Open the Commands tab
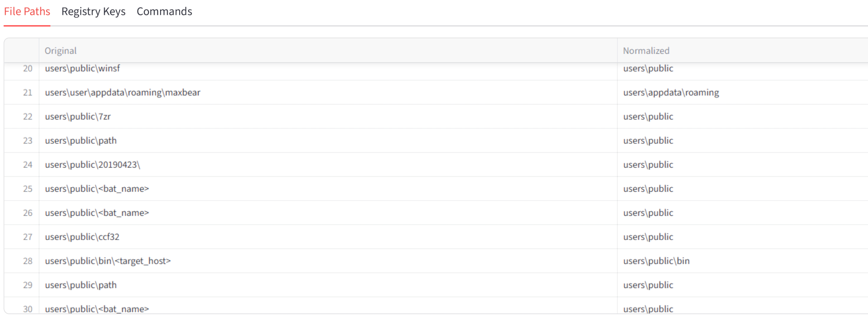Image resolution: width=868 pixels, height=329 pixels. pyautogui.click(x=164, y=12)
